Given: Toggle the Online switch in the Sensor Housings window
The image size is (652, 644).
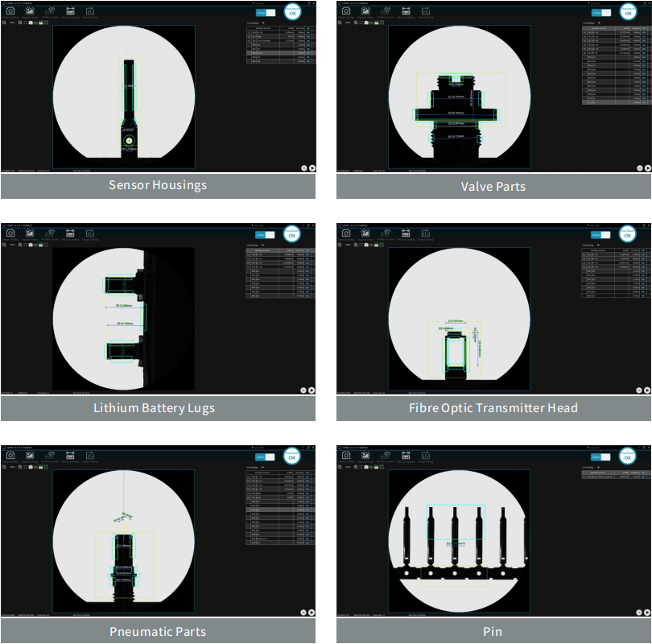Looking at the screenshot, I should point(266,12).
